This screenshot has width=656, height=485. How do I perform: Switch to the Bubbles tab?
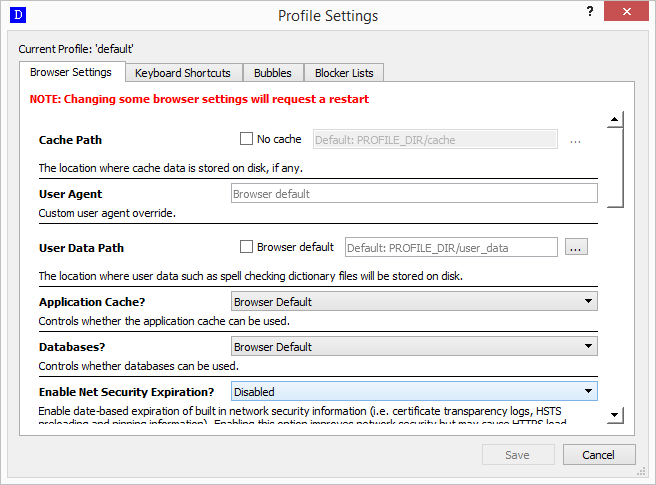click(273, 73)
